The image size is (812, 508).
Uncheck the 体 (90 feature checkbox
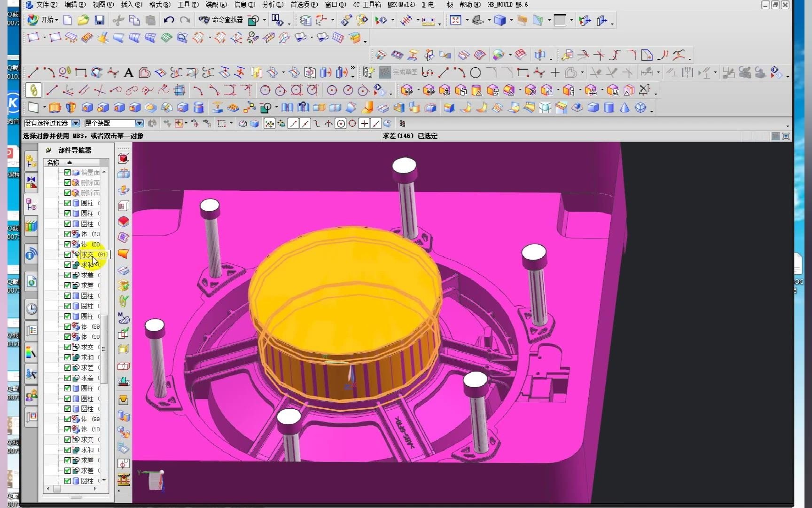(67, 337)
